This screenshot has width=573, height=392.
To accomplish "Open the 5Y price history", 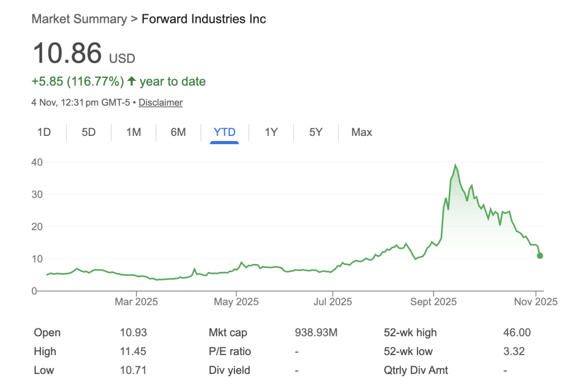I will 315,132.
